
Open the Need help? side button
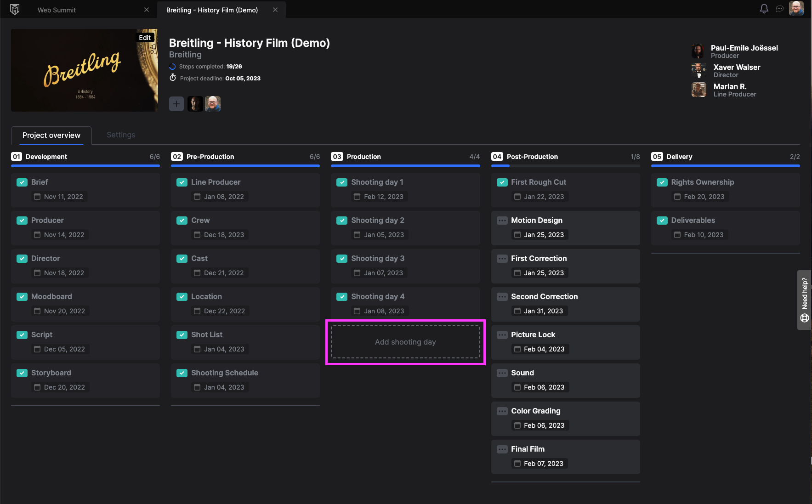click(804, 300)
